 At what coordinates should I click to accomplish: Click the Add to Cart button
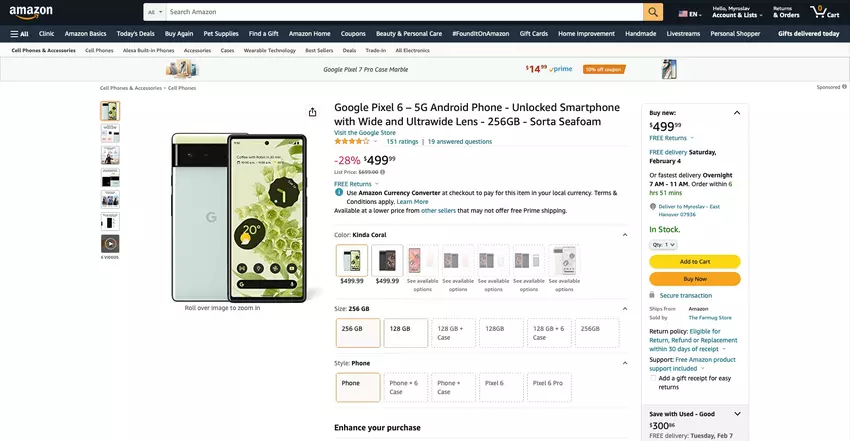click(694, 262)
